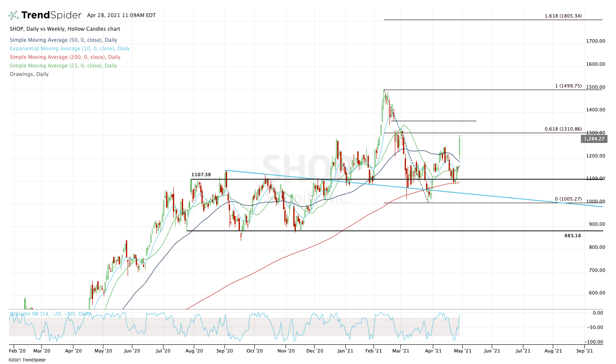Viewport: 616px width, 364px height.
Task: Click the 1107.38 resistance line label
Action: tap(201, 175)
